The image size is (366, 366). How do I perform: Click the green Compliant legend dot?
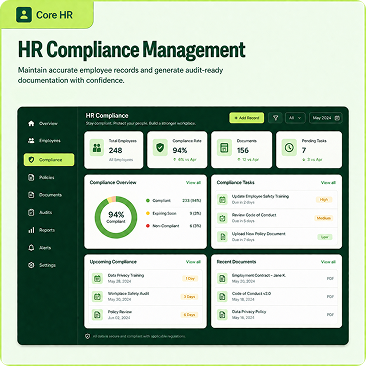click(148, 201)
